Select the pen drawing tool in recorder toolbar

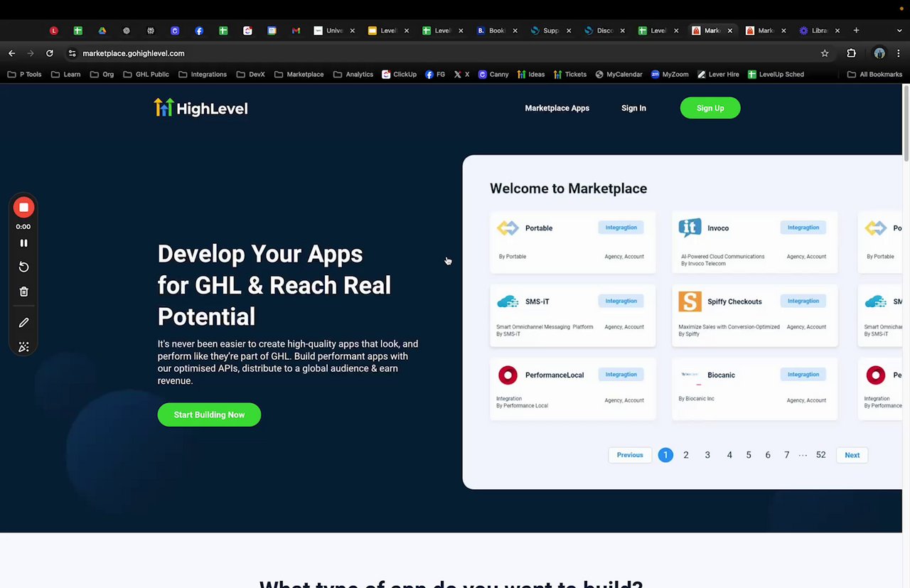pos(23,323)
